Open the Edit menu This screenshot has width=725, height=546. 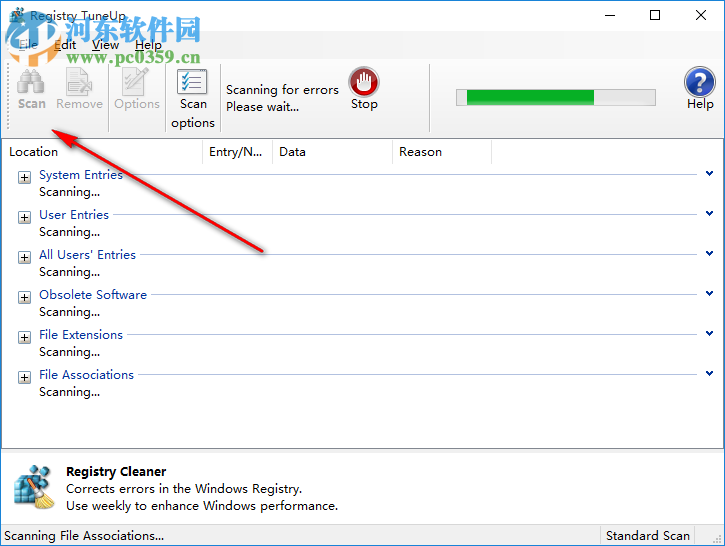(65, 45)
